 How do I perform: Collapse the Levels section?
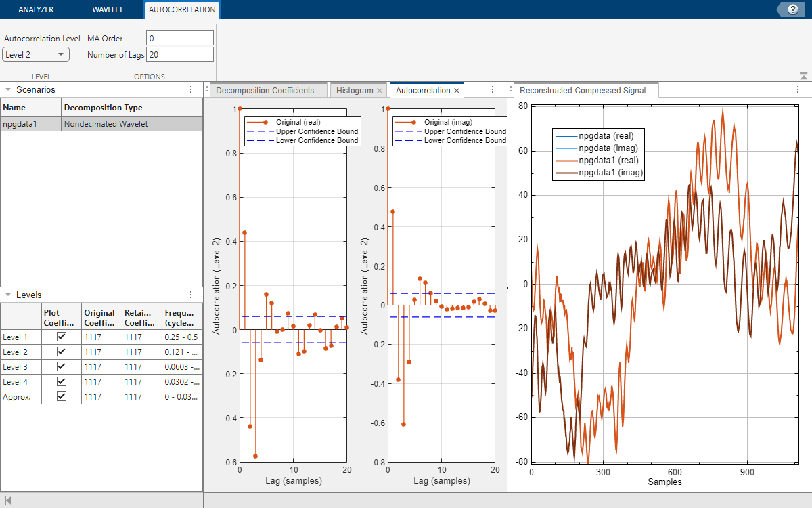[8, 295]
